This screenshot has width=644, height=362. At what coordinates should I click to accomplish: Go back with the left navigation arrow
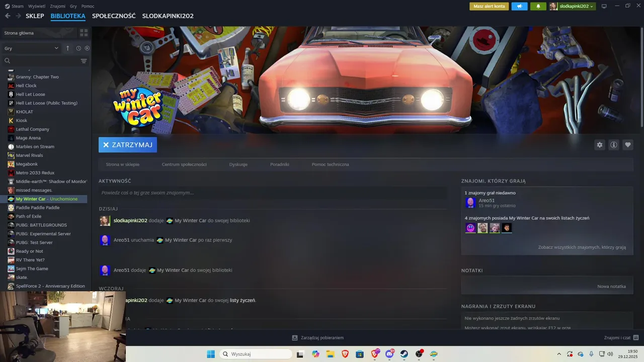pos(8,16)
